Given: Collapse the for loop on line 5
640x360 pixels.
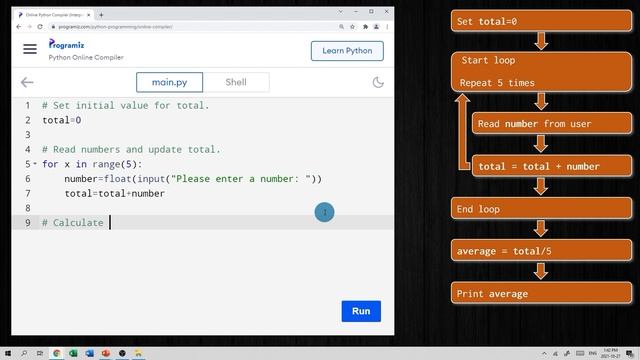Looking at the screenshot, I should pyautogui.click(x=35, y=164).
